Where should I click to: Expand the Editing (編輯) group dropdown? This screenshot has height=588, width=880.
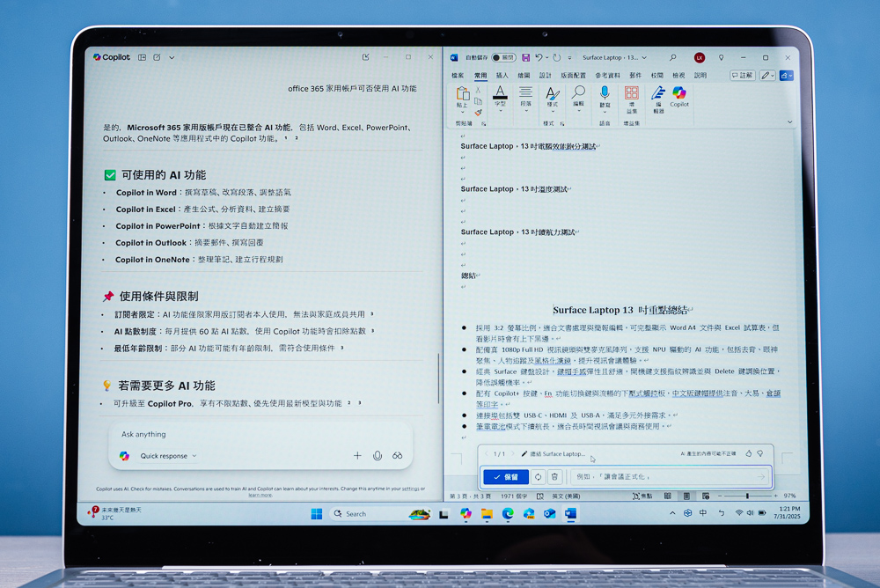(578, 111)
